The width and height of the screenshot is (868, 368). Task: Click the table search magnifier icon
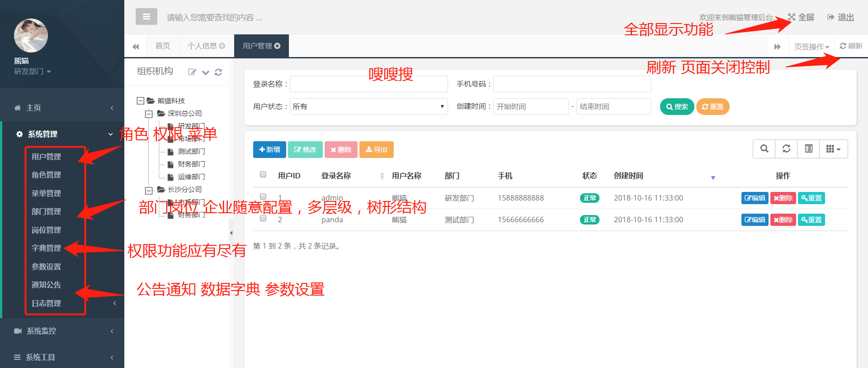(764, 149)
